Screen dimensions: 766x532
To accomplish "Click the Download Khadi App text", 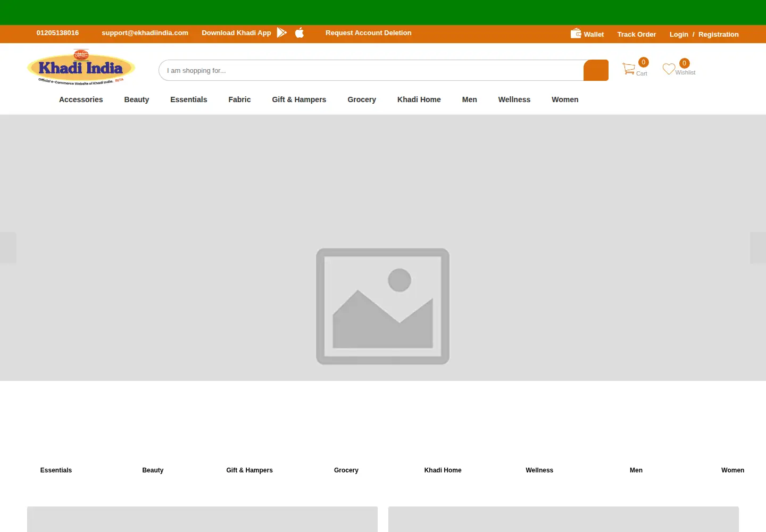I will (x=236, y=33).
